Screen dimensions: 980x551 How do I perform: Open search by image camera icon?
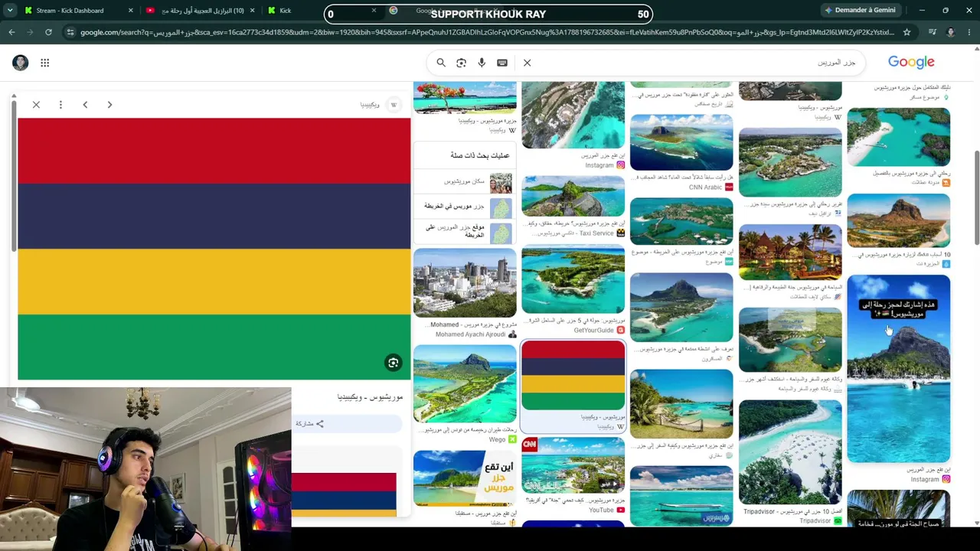[461, 63]
